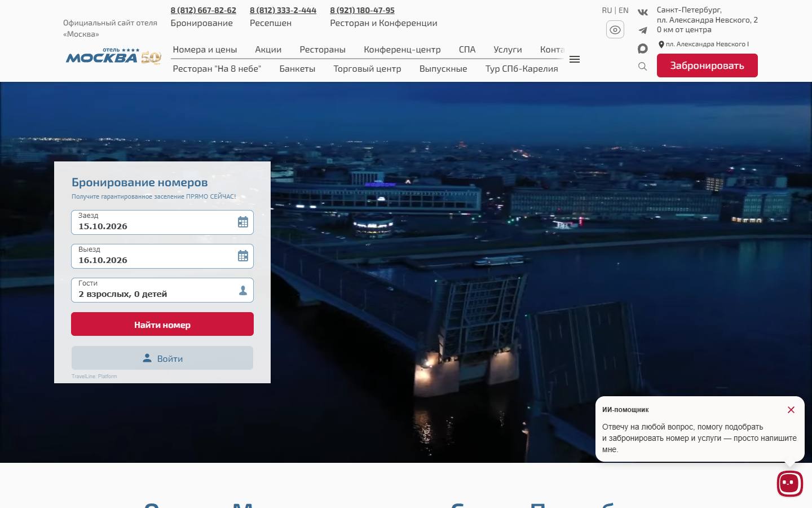Open the Telegram channel icon
This screenshot has width=812, height=508.
(x=642, y=30)
